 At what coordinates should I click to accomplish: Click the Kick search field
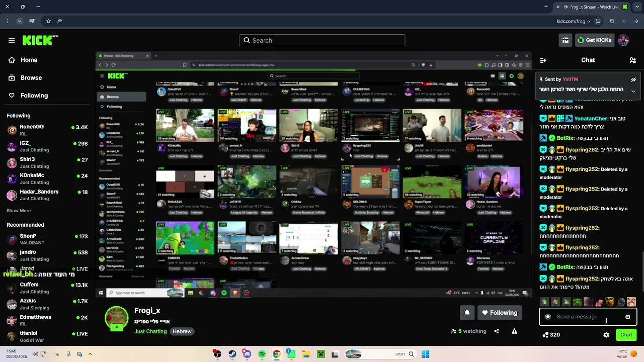pyautogui.click(x=322, y=40)
